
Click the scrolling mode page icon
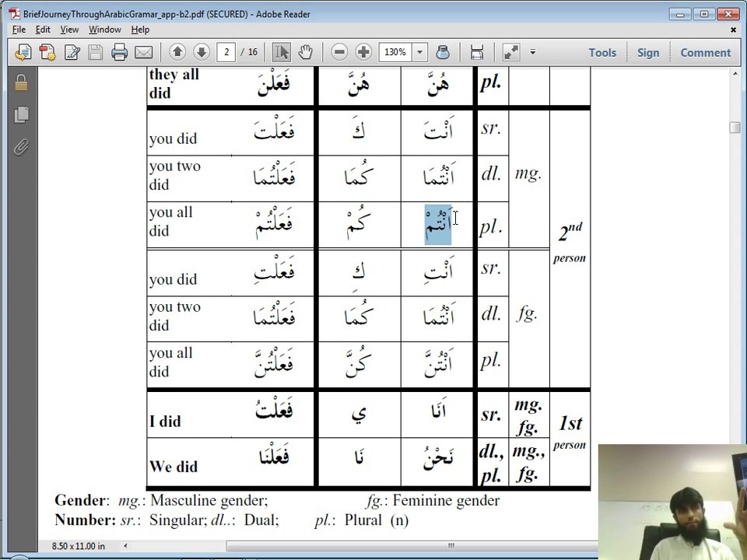477,52
